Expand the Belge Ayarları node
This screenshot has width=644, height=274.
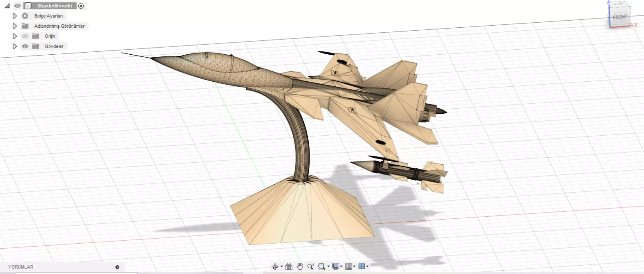pos(15,16)
